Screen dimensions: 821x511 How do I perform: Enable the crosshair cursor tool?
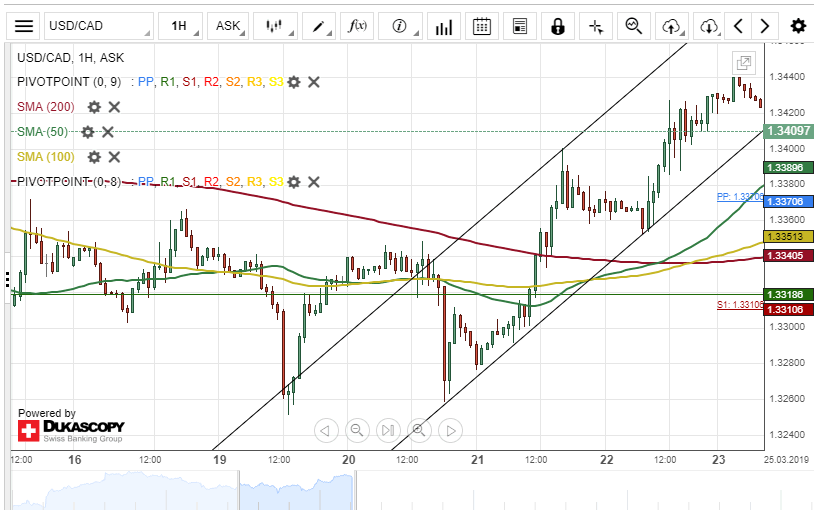(x=596, y=26)
